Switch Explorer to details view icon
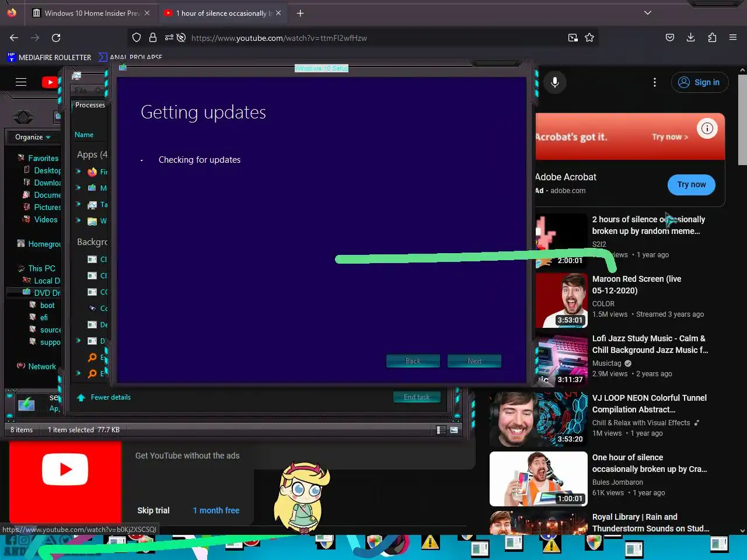The image size is (747, 560). (x=441, y=430)
